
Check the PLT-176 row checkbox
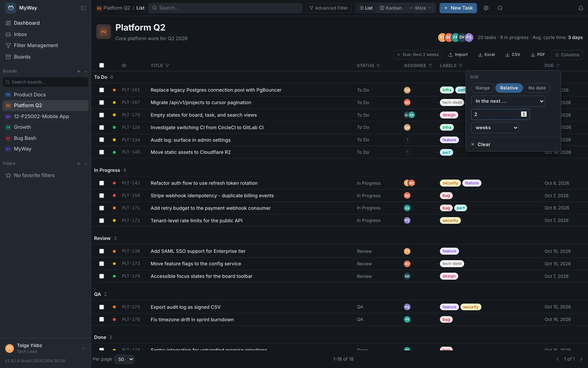click(x=102, y=319)
